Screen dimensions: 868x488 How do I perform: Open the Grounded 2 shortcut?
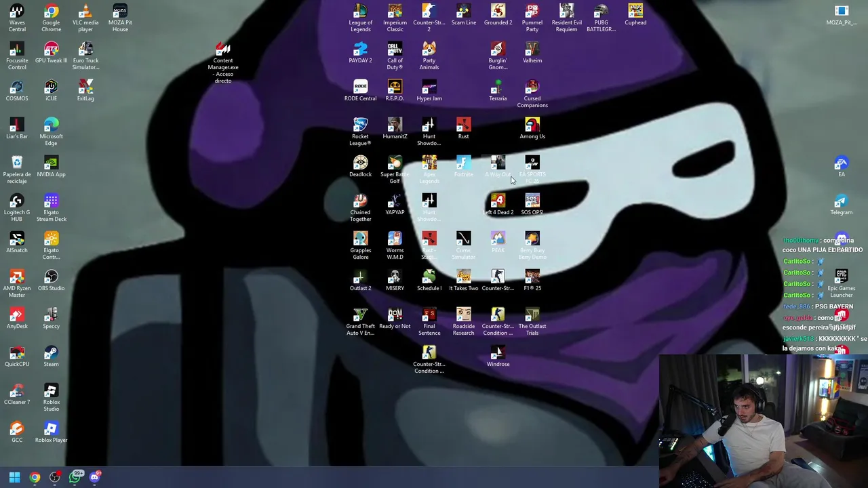(x=498, y=15)
